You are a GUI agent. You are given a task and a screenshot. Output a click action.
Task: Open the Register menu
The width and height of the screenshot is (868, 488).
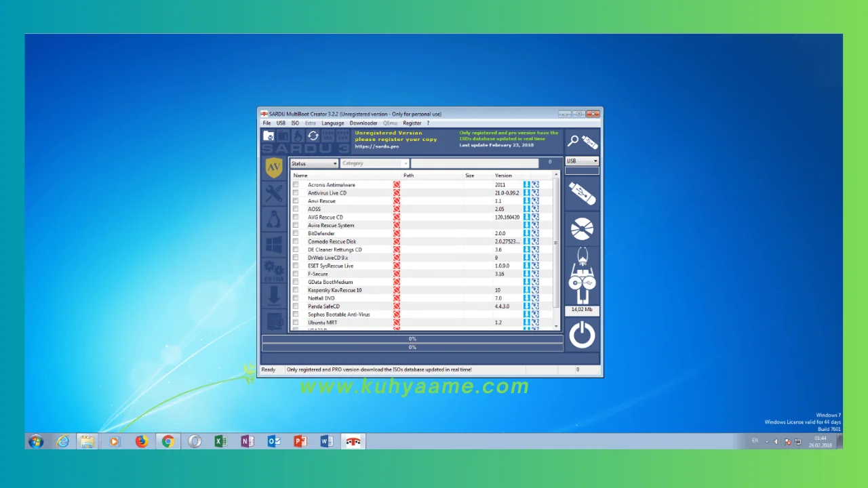412,123
